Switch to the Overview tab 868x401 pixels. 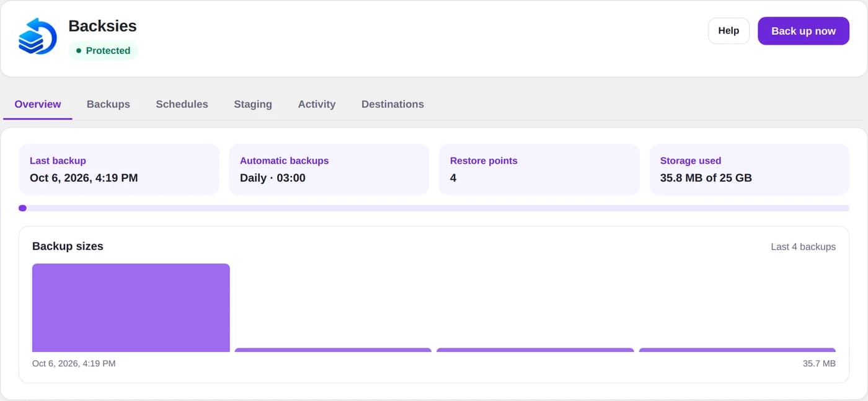pyautogui.click(x=38, y=104)
